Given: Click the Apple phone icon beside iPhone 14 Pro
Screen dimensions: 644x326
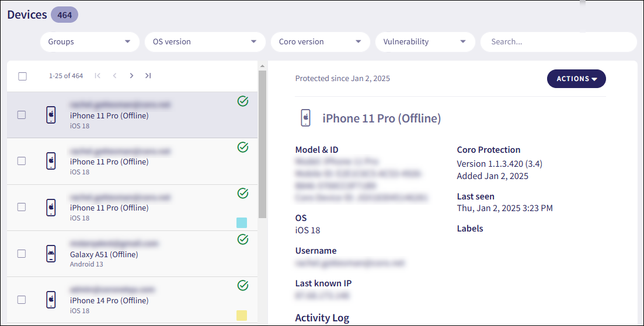Looking at the screenshot, I should [51, 300].
